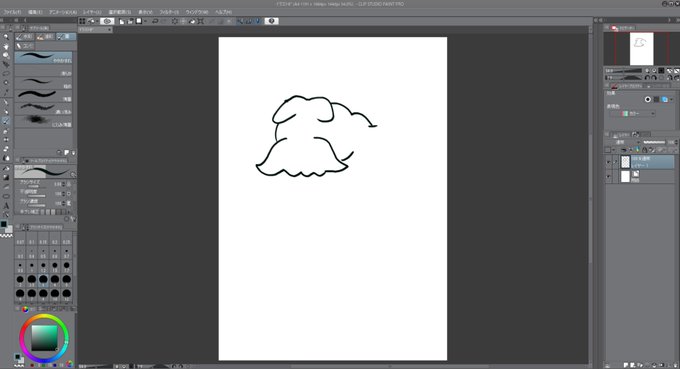This screenshot has width=680, height=369.
Task: Click the Open file icon in command bar
Action: point(130,21)
